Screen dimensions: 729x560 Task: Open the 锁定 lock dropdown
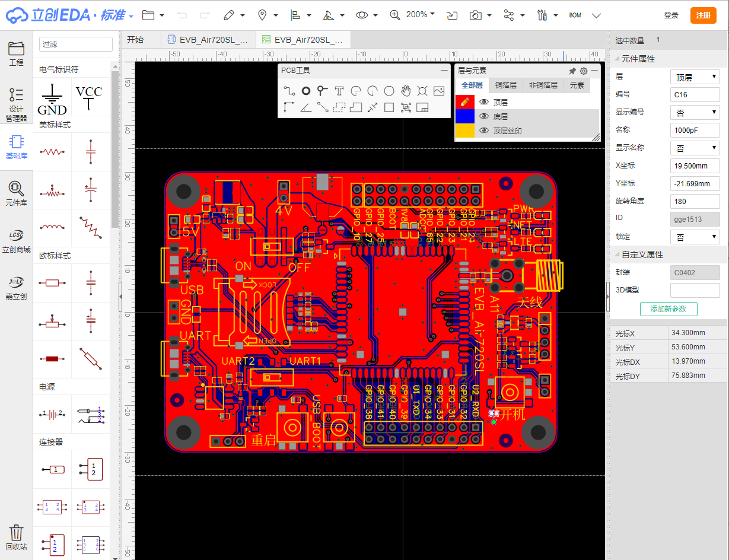tap(695, 237)
